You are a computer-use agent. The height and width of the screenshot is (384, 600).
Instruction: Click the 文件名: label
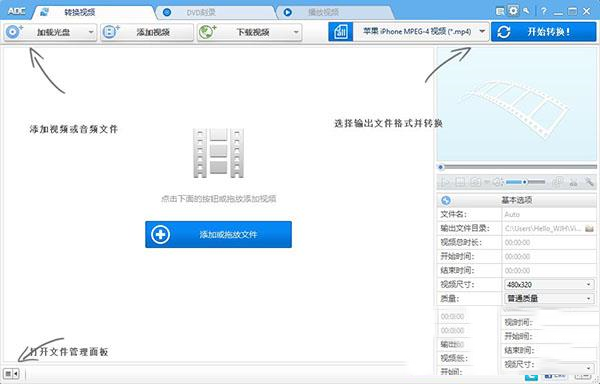[453, 215]
